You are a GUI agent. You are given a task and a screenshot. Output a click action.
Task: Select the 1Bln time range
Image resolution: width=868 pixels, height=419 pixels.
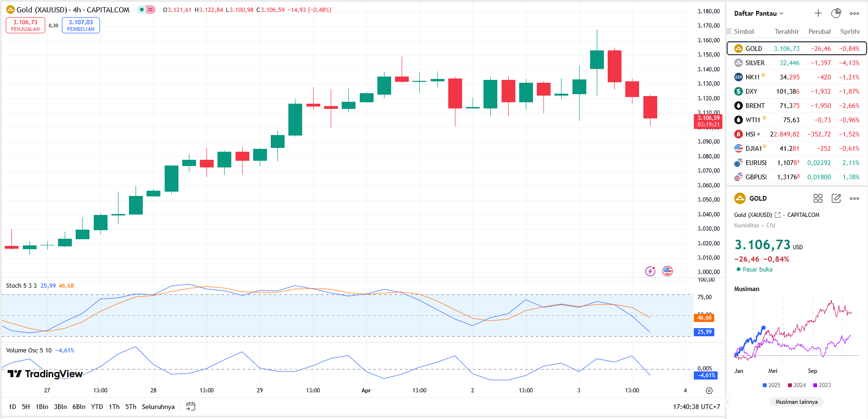click(42, 407)
